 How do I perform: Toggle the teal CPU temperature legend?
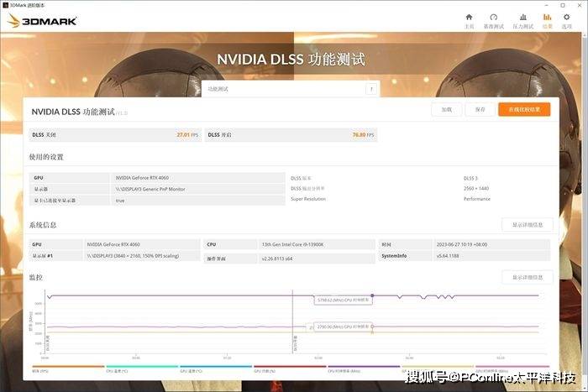pos(142,368)
